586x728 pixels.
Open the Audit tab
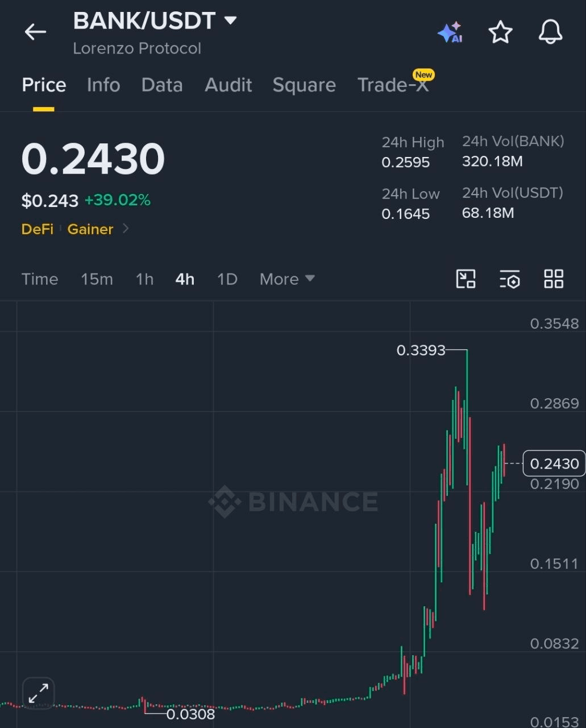pyautogui.click(x=228, y=85)
